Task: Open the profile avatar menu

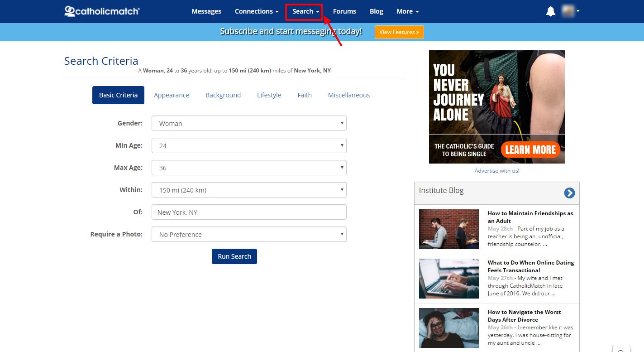Action: (x=570, y=11)
